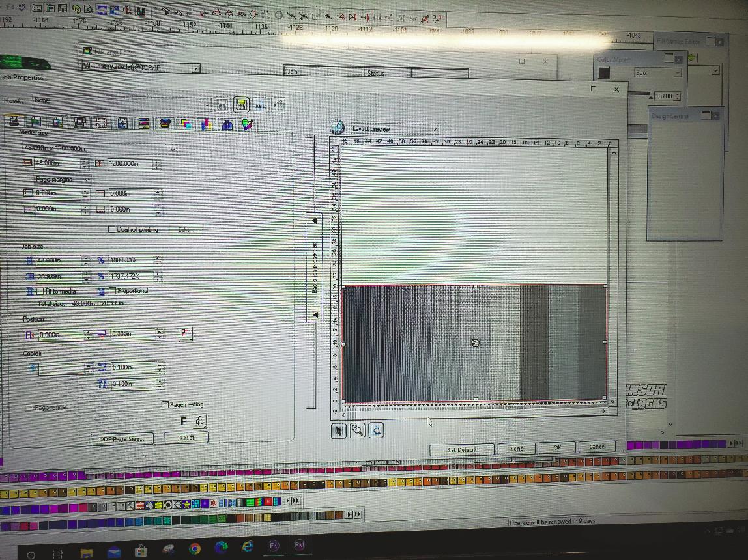The width and height of the screenshot is (748, 560).
Task: Click the F orientation mirror icon
Action: pos(184,421)
